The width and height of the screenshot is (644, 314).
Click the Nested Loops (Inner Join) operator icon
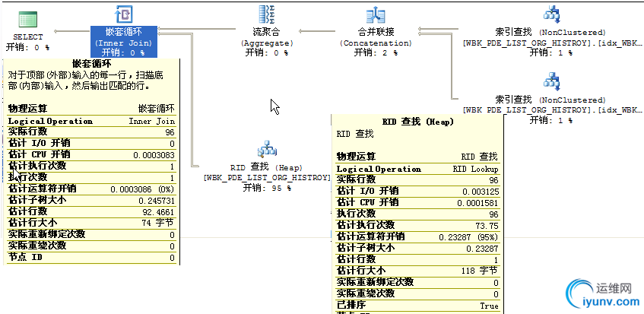pos(124,14)
